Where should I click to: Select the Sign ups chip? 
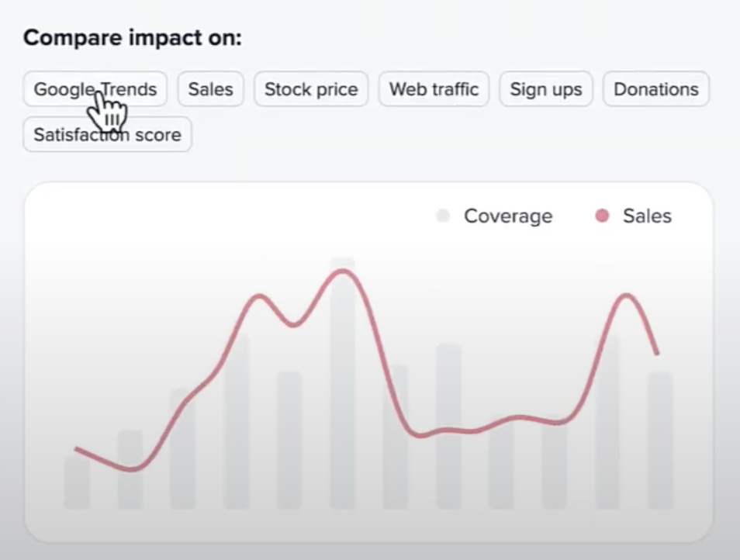(x=545, y=89)
